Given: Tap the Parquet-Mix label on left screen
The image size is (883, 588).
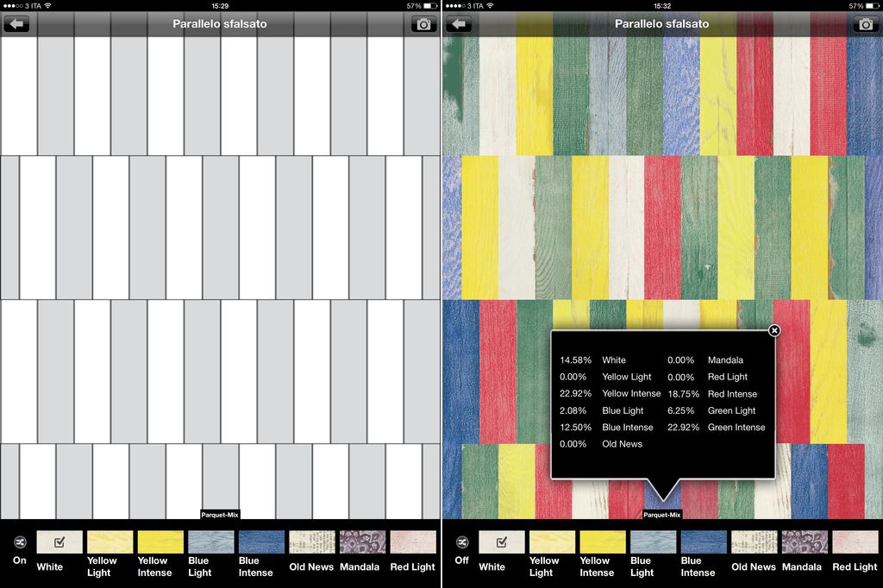Looking at the screenshot, I should pyautogui.click(x=220, y=515).
